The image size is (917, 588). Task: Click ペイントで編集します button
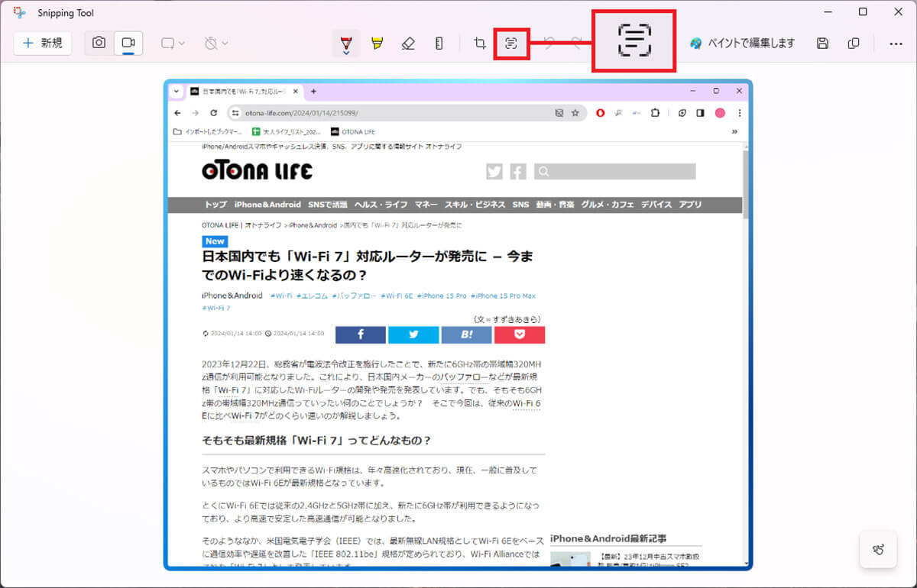coord(742,44)
